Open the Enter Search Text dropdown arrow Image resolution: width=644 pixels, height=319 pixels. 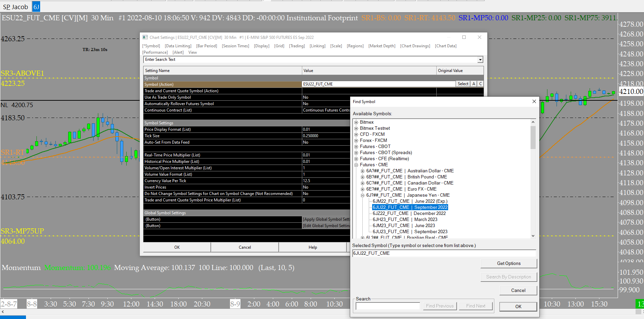[x=480, y=60]
